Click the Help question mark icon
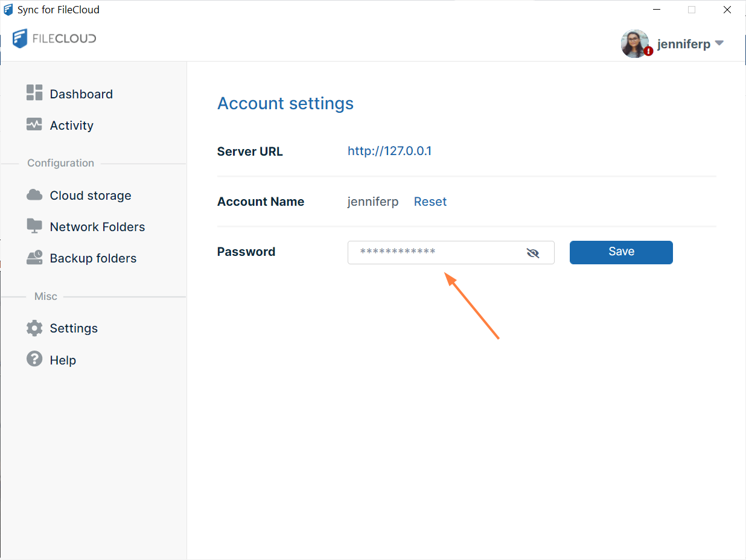Image resolution: width=746 pixels, height=560 pixels. [34, 359]
